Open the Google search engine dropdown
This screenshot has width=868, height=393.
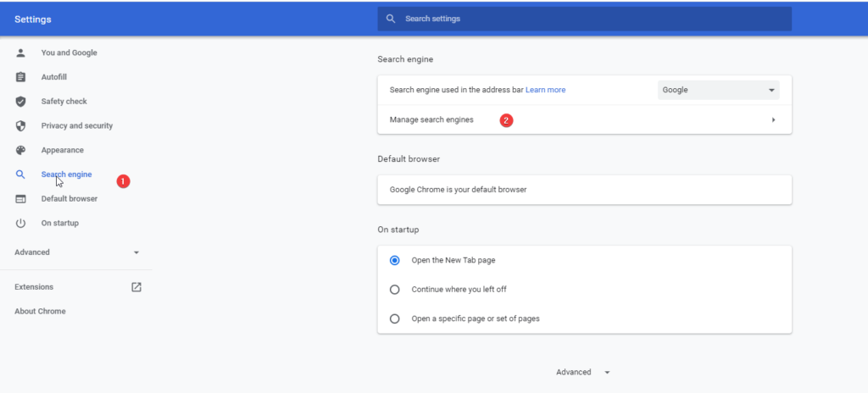click(719, 90)
